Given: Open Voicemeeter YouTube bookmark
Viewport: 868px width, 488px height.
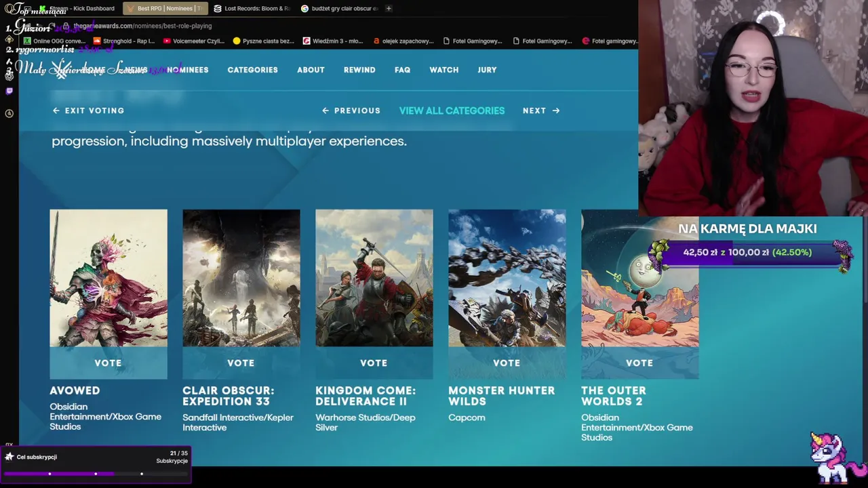Looking at the screenshot, I should point(193,41).
